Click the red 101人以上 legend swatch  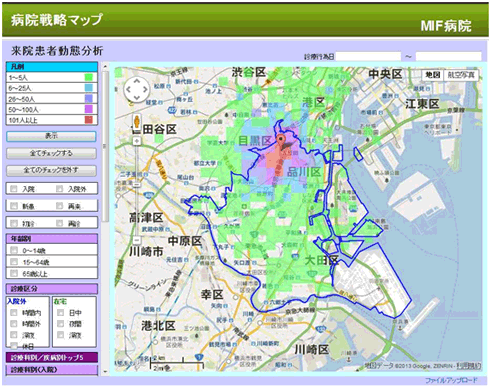(x=89, y=120)
